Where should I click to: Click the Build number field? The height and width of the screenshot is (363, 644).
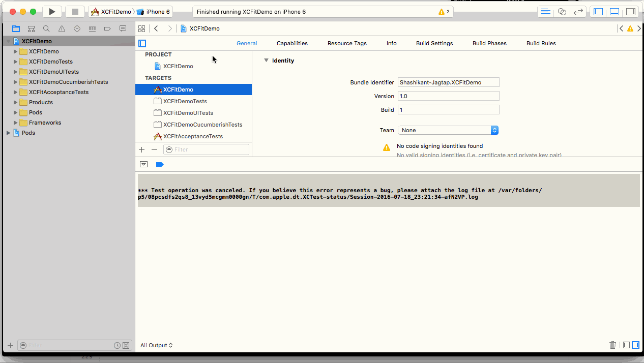pyautogui.click(x=448, y=110)
